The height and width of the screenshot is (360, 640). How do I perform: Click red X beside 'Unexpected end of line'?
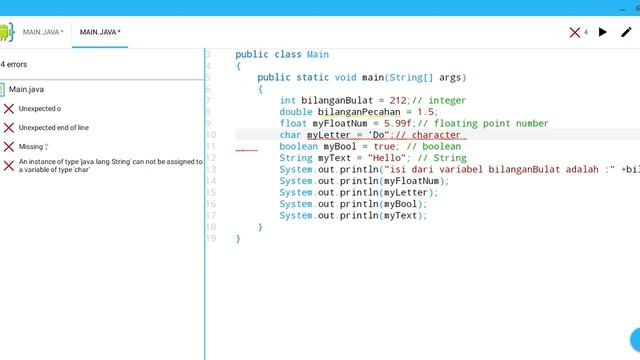pos(9,128)
